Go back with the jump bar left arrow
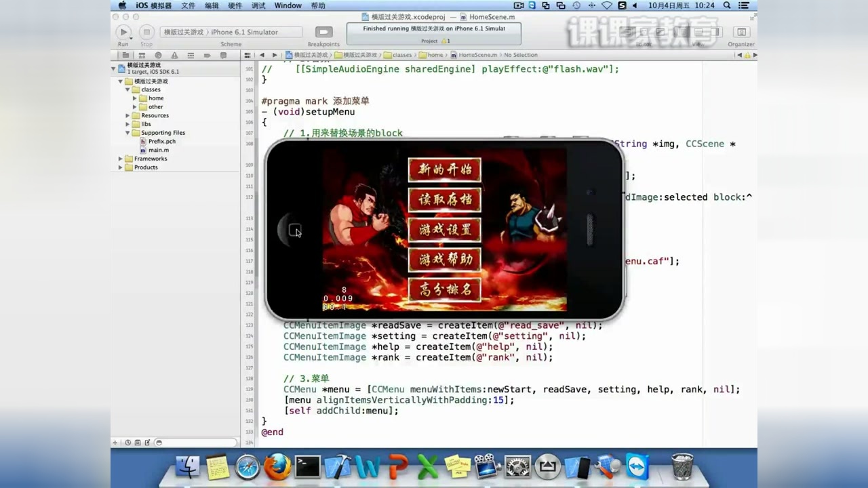Viewport: 868px width, 488px height. [x=262, y=55]
